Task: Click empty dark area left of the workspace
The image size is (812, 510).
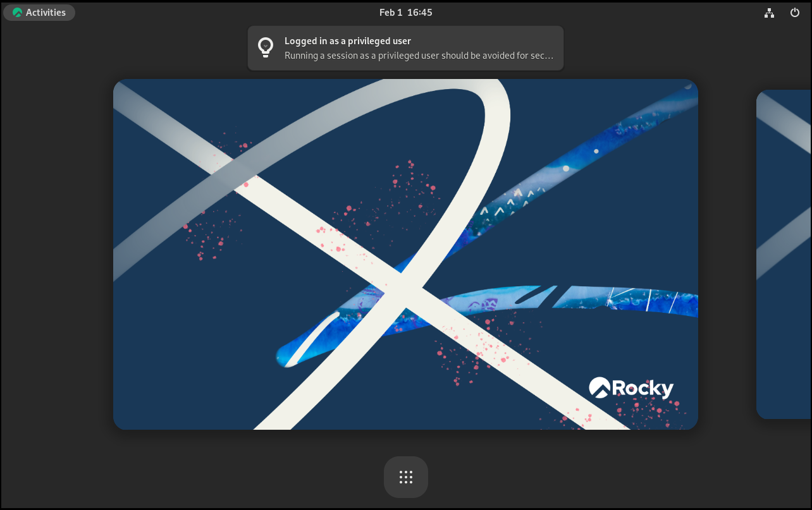Action: click(57, 254)
